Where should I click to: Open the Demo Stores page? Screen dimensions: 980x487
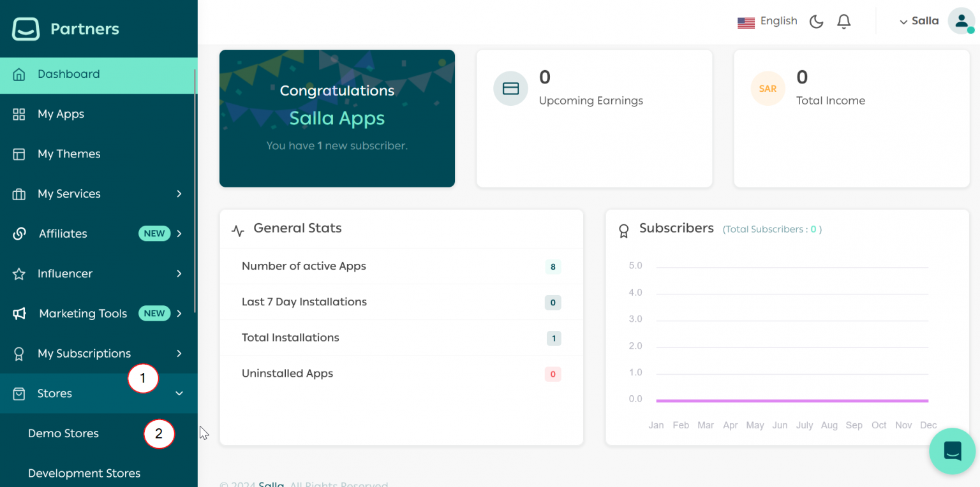pyautogui.click(x=63, y=433)
